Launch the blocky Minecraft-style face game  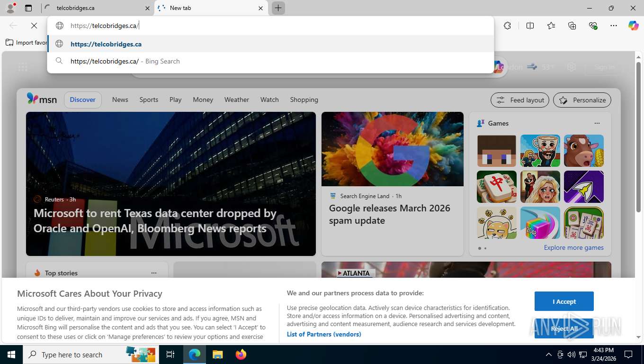coord(497,151)
